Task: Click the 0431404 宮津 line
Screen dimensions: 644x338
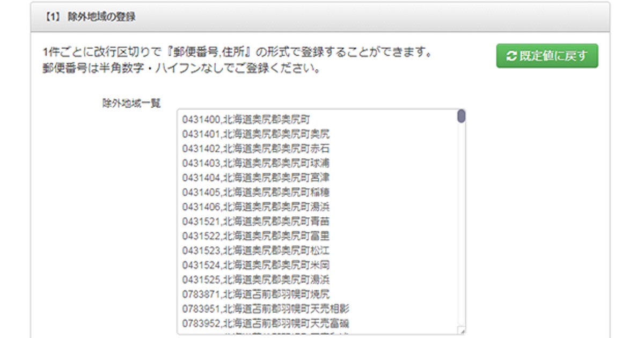Action: (x=256, y=177)
